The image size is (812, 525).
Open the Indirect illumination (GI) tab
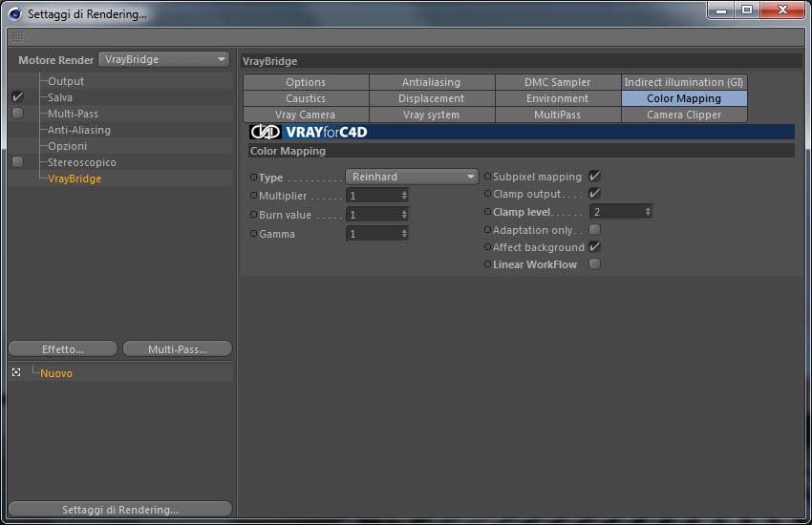684,82
